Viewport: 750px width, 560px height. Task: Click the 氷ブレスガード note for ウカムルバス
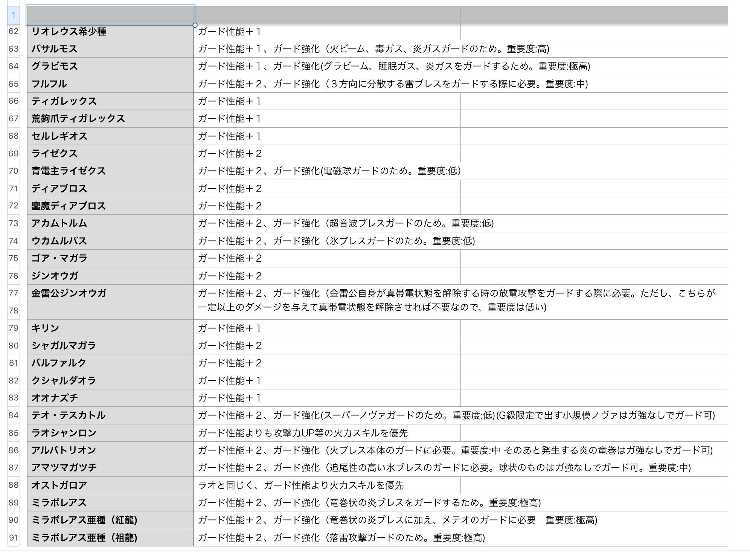point(336,241)
